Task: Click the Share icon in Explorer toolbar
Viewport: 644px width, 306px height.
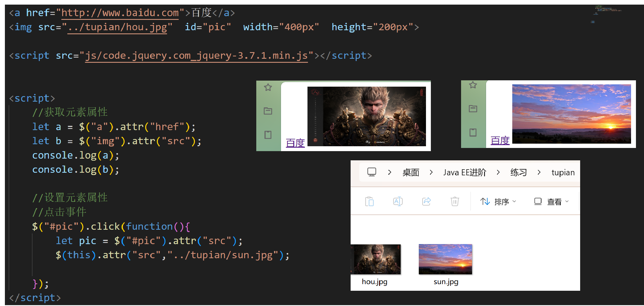Action: point(426,201)
